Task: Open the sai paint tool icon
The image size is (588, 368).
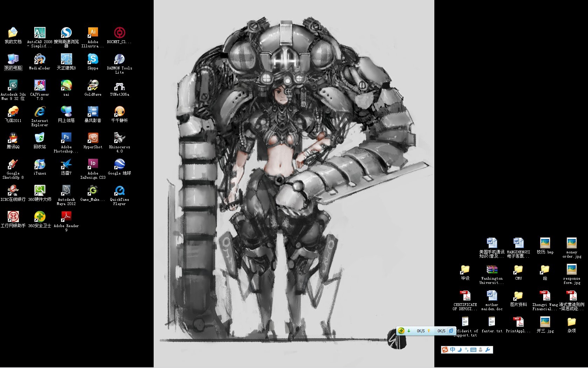Action: pos(66,88)
